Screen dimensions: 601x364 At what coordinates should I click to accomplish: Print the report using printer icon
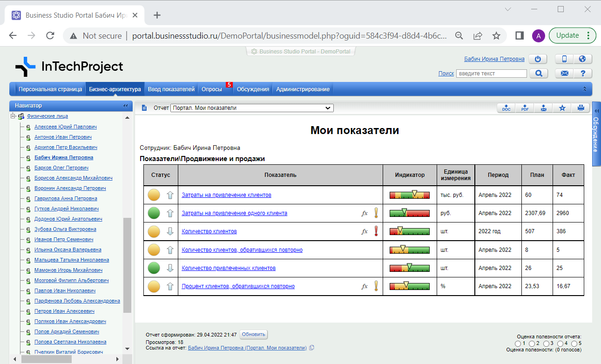581,108
